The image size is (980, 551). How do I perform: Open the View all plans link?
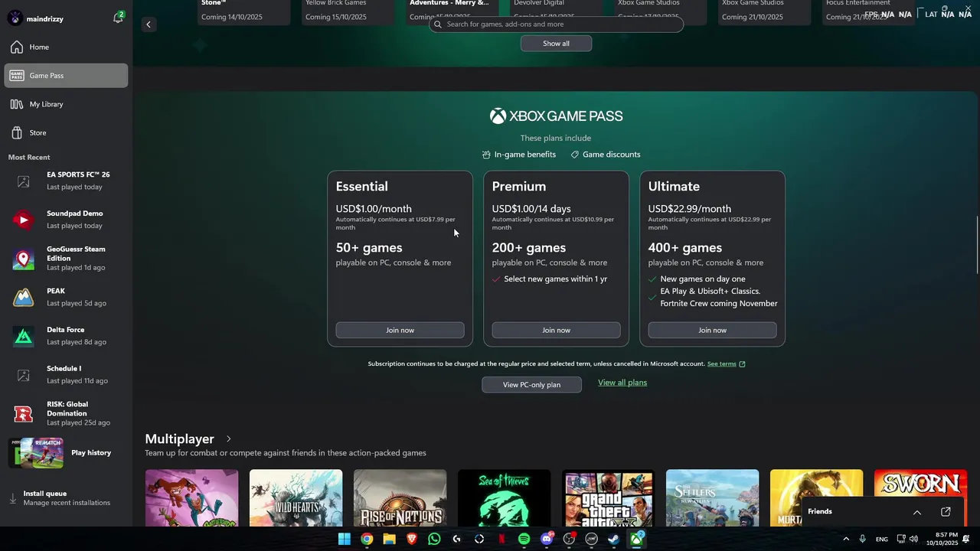pyautogui.click(x=622, y=383)
